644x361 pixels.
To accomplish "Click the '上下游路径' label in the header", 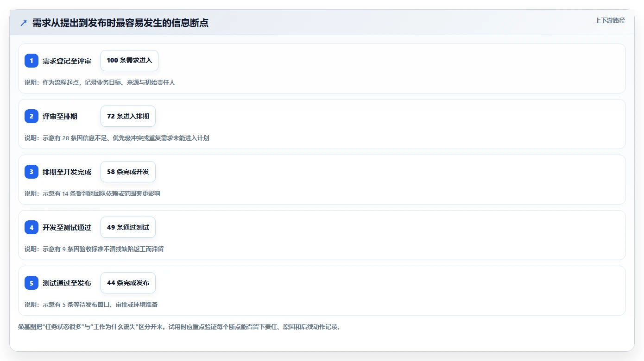I will point(610,20).
